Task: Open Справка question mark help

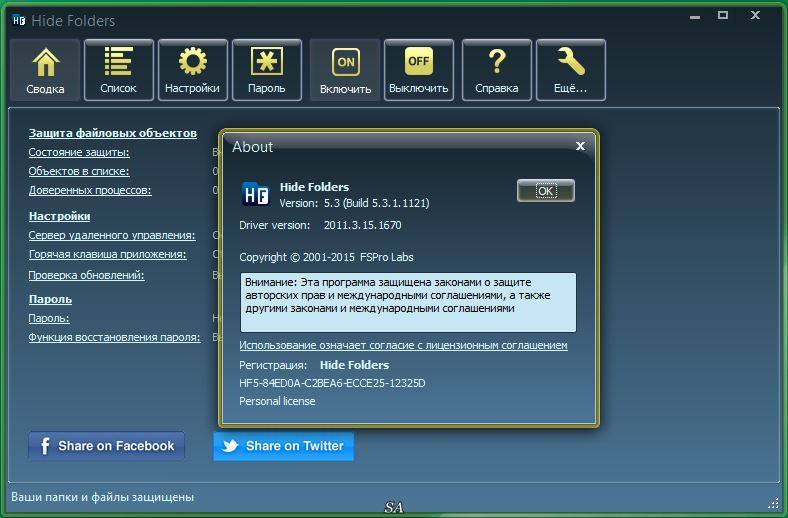Action: pyautogui.click(x=497, y=70)
